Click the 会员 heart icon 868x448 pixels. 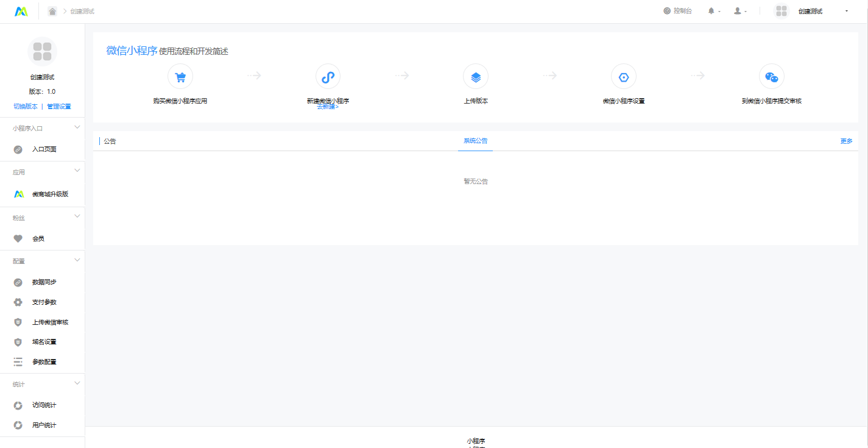coord(18,238)
